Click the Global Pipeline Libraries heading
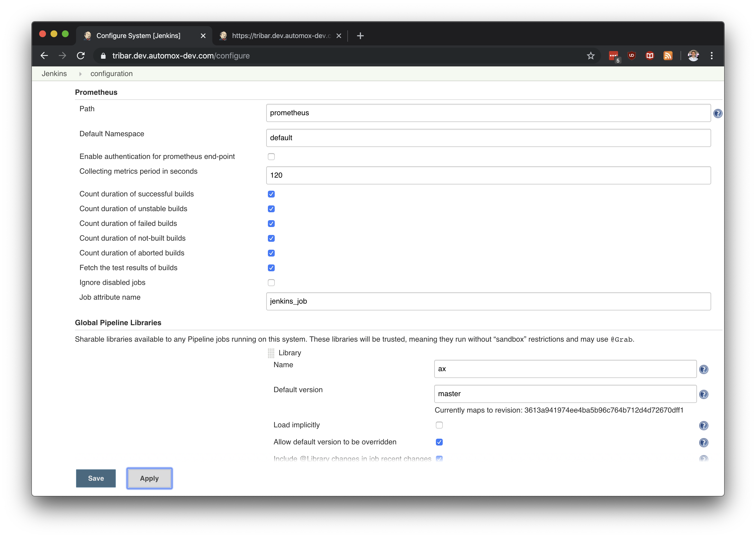 [x=118, y=323]
